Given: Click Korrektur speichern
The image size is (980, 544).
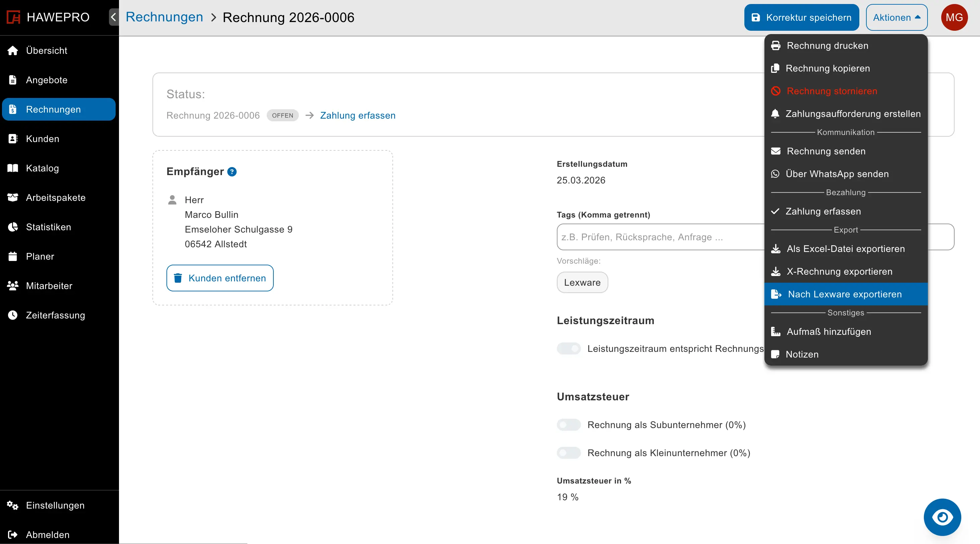Looking at the screenshot, I should tap(801, 17).
